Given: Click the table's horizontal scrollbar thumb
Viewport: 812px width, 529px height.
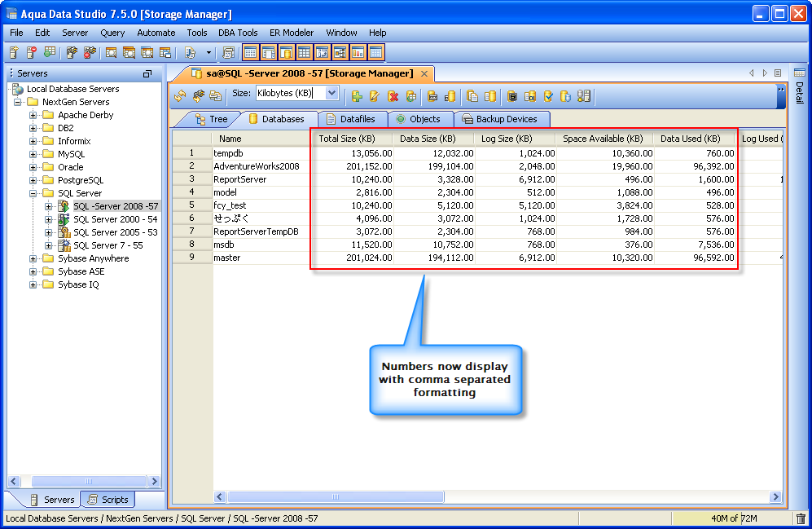Looking at the screenshot, I should pos(336,497).
